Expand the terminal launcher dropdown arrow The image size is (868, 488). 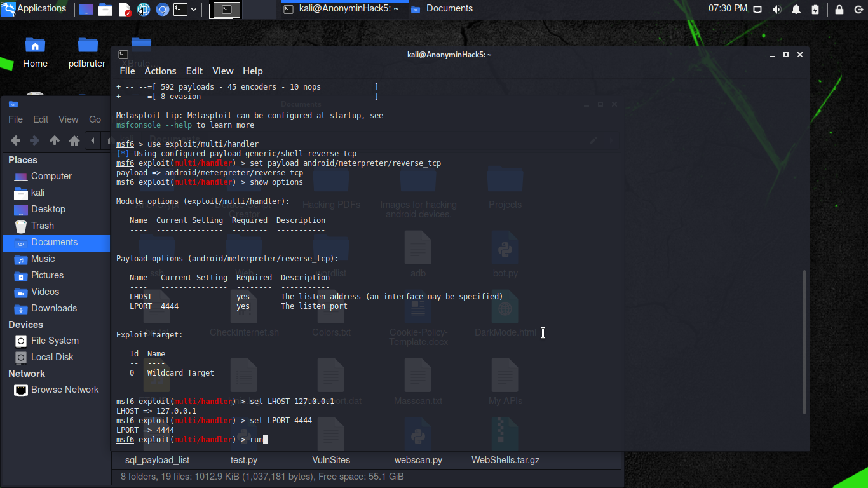click(194, 10)
